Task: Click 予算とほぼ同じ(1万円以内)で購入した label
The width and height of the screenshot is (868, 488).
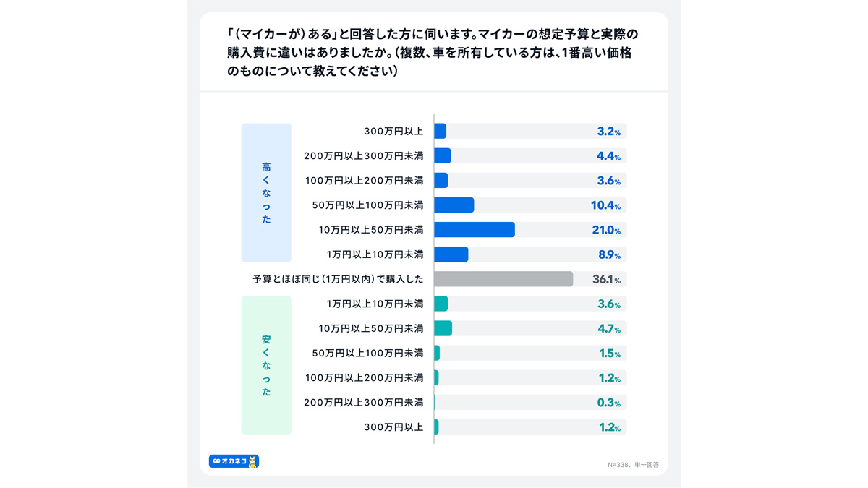Action: tap(338, 279)
